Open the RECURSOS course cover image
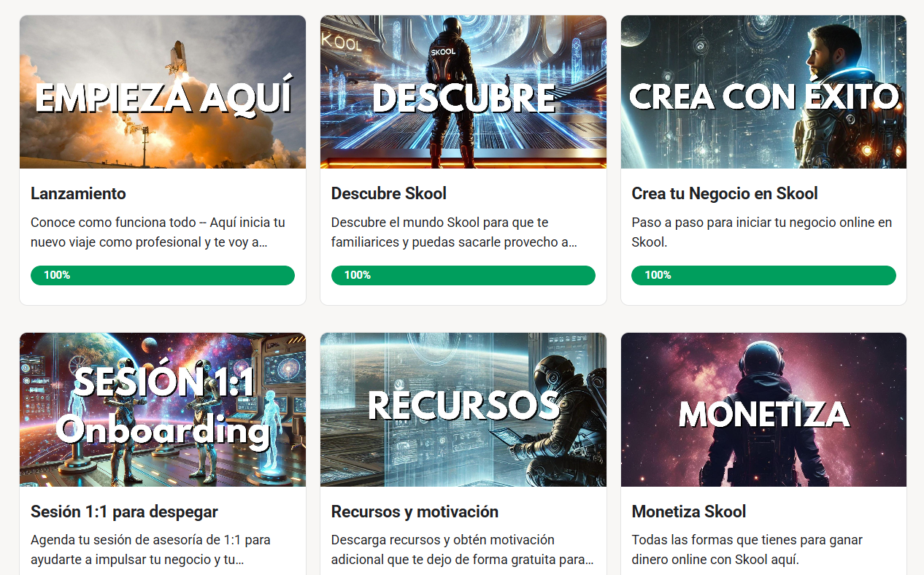Screen dimensions: 924x575 [463, 410]
